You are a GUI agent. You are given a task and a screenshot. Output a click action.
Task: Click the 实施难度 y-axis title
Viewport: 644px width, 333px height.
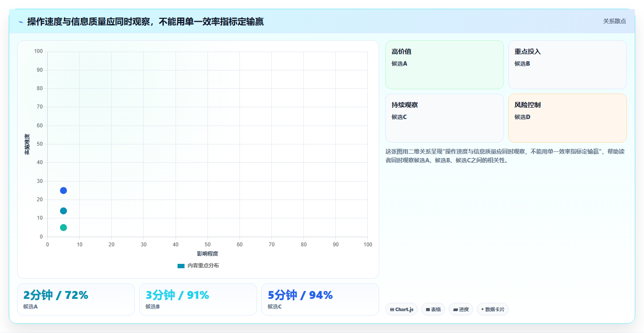(27, 144)
